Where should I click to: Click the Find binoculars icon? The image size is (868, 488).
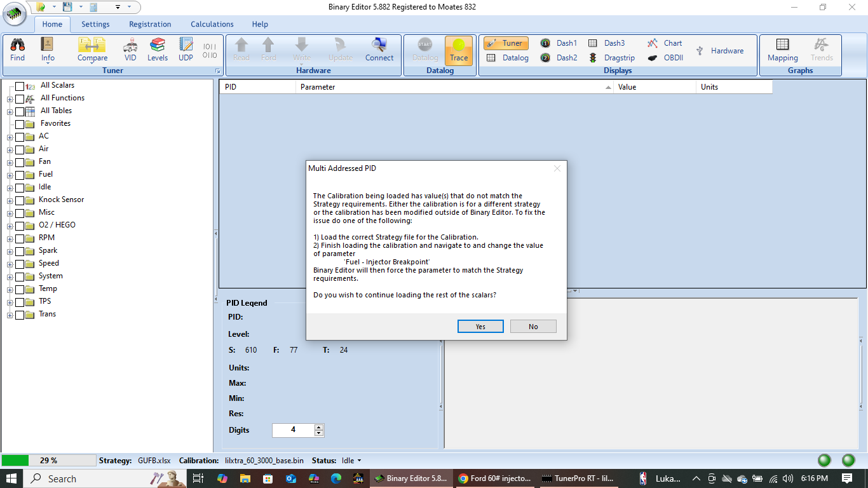pyautogui.click(x=18, y=50)
